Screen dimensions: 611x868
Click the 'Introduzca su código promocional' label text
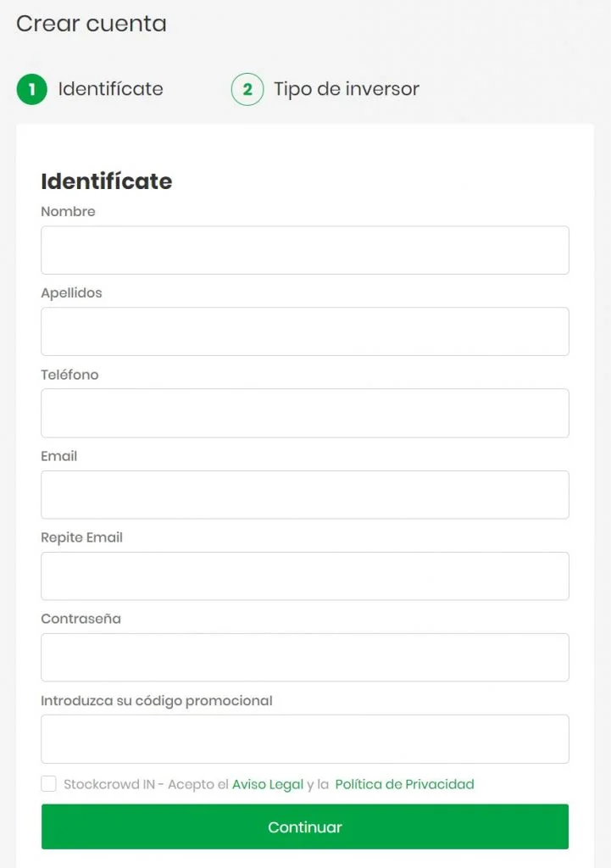pyautogui.click(x=157, y=701)
